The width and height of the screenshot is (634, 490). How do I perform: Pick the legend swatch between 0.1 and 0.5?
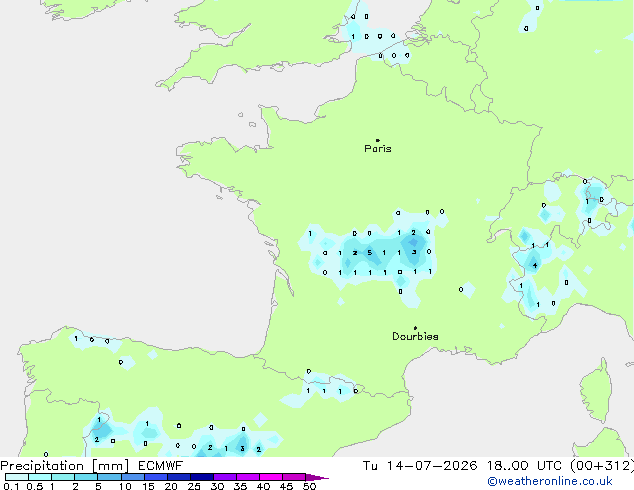17,477
